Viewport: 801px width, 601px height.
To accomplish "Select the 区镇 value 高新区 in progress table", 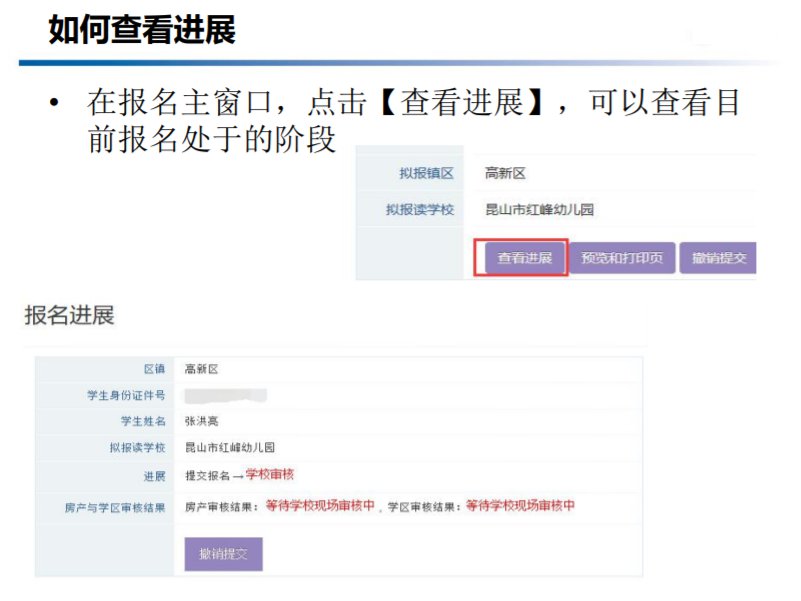I will pos(201,369).
